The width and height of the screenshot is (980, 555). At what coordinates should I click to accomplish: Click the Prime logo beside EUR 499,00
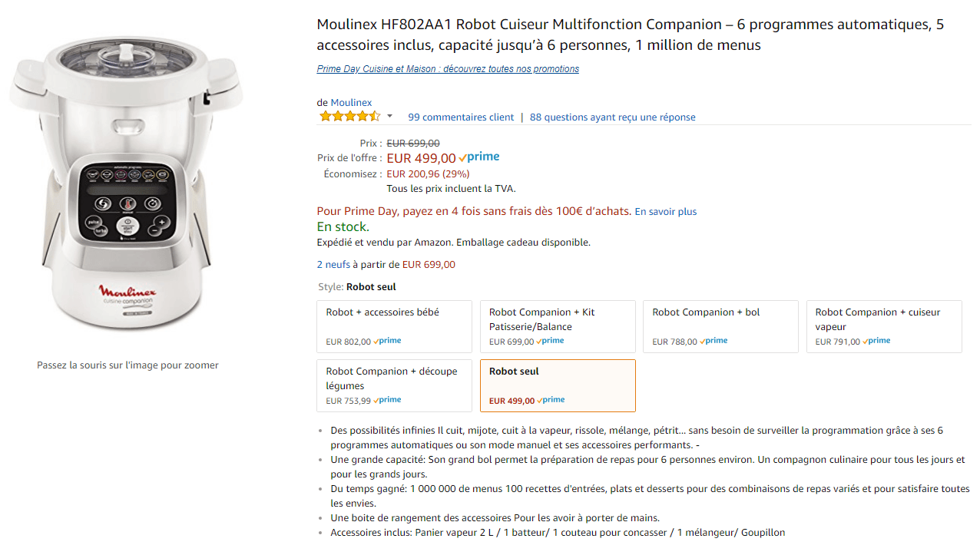tap(479, 157)
